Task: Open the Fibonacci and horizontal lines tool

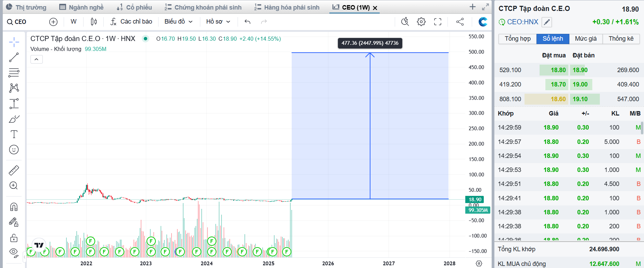Action: (14, 73)
